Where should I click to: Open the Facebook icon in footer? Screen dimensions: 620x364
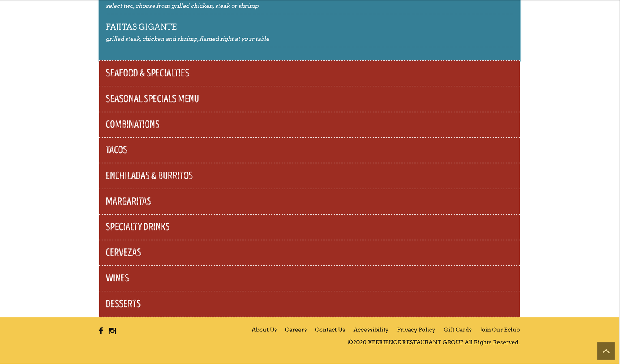101,331
